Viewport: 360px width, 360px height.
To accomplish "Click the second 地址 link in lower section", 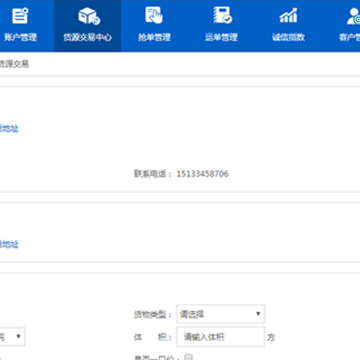I will pos(9,244).
